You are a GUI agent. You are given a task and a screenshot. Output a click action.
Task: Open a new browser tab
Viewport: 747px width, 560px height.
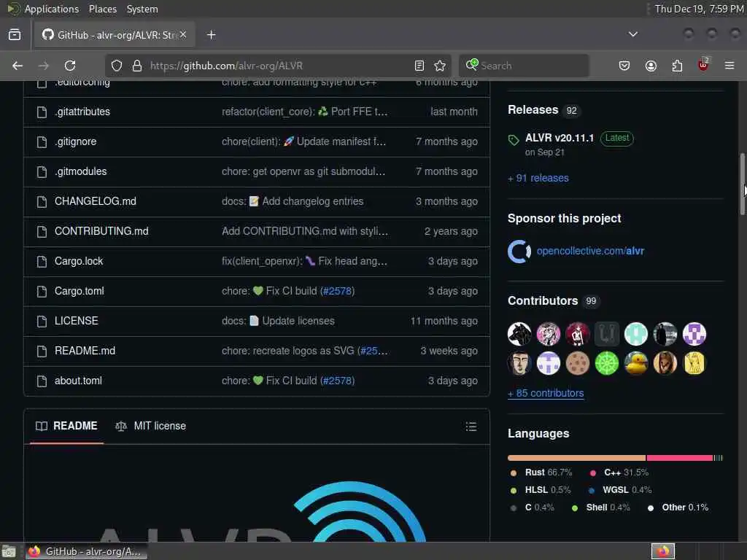(211, 35)
